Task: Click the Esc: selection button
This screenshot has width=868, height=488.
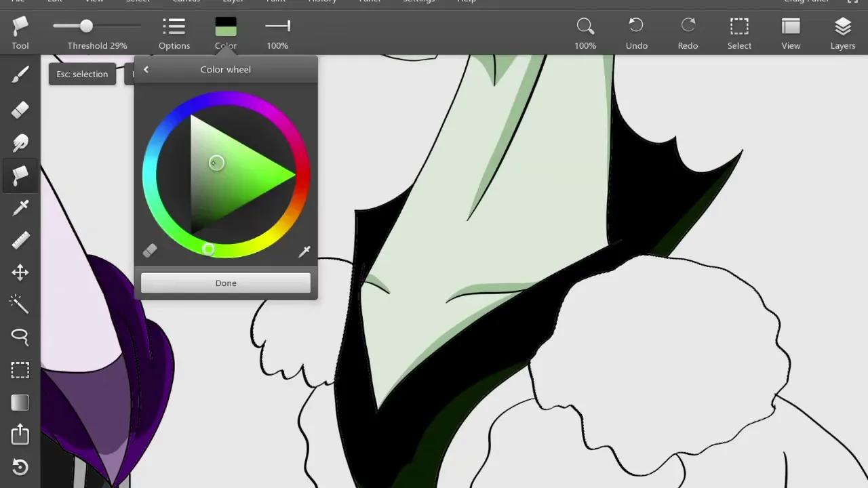Action: point(82,74)
